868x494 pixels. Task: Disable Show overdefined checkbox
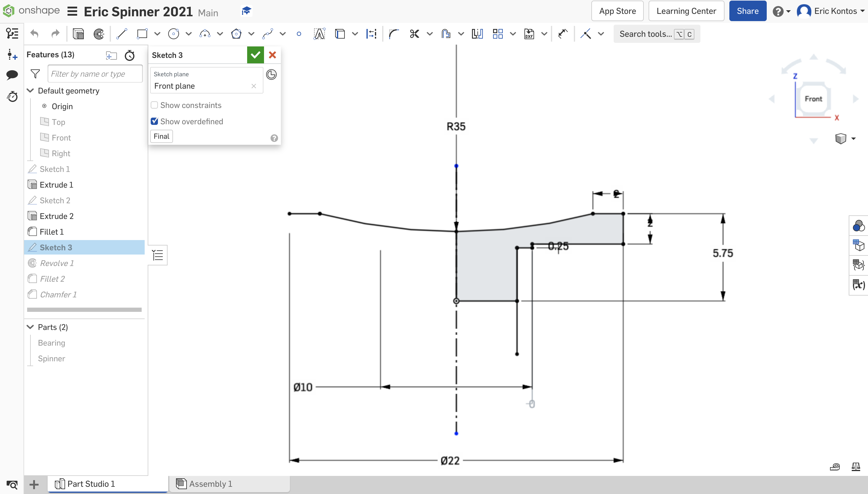(x=154, y=121)
